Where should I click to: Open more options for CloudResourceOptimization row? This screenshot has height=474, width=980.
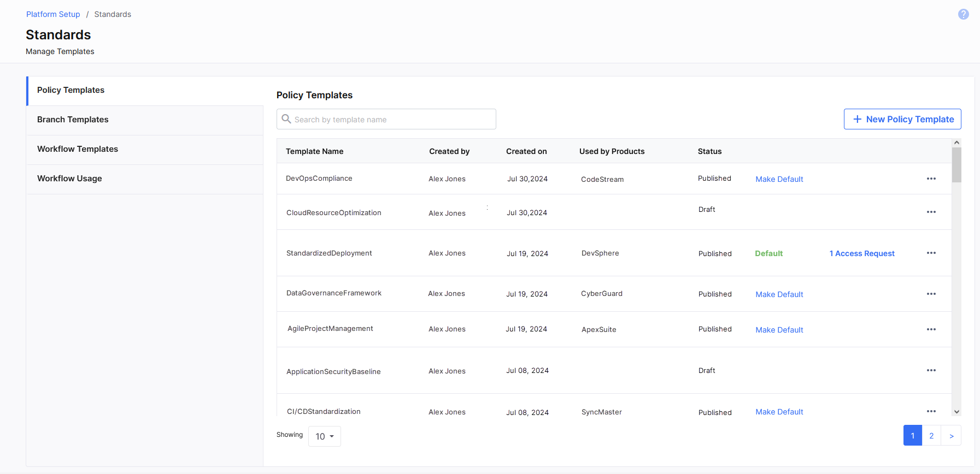pyautogui.click(x=931, y=212)
